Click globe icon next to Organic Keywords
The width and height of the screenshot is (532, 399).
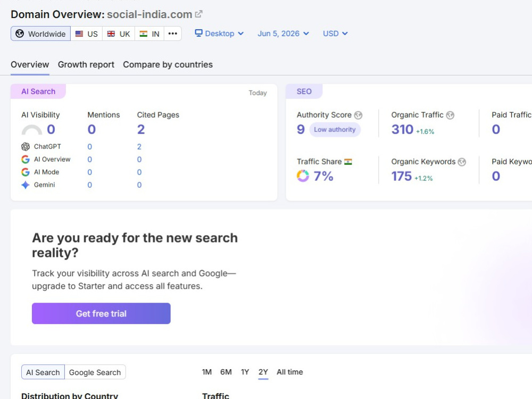click(x=462, y=162)
